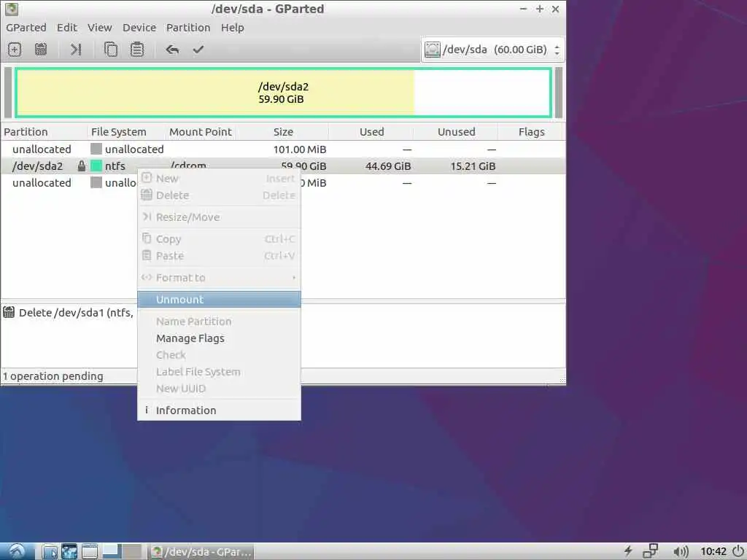
Task: Open the Partition menu
Action: pos(188,28)
